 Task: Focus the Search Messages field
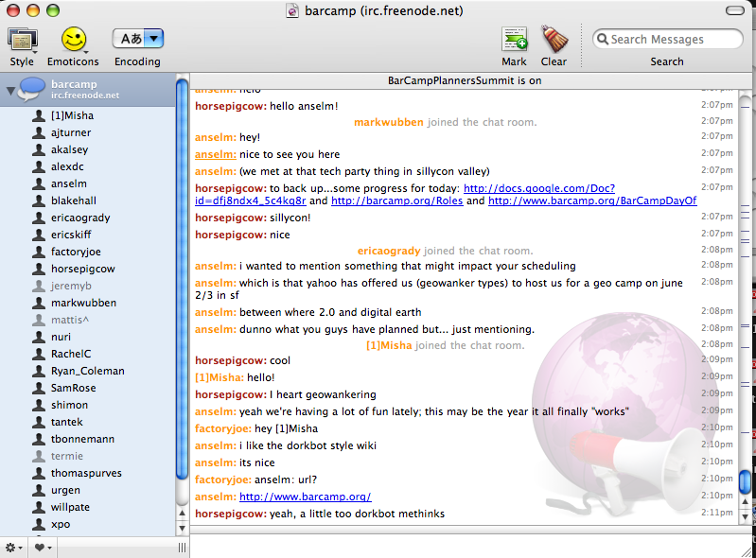click(x=667, y=39)
